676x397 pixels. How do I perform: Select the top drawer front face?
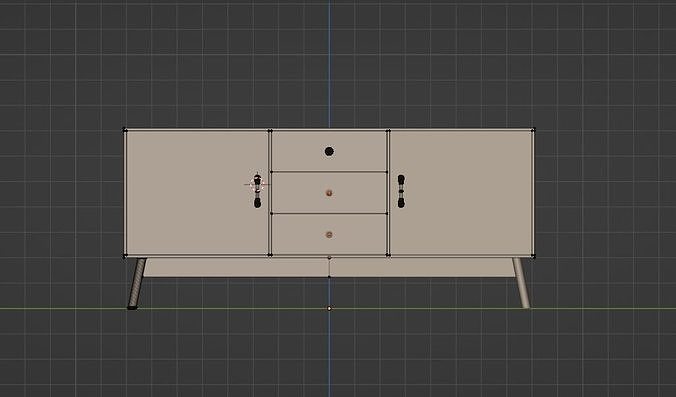[329, 151]
